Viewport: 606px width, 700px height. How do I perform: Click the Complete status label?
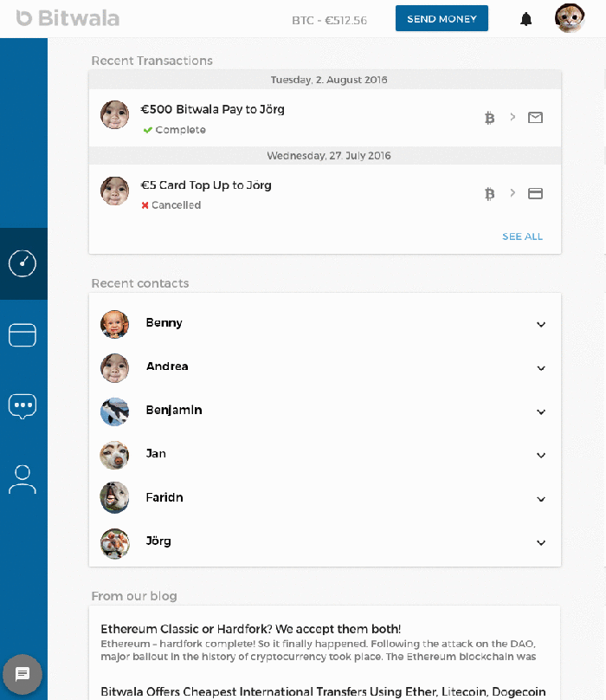175,130
